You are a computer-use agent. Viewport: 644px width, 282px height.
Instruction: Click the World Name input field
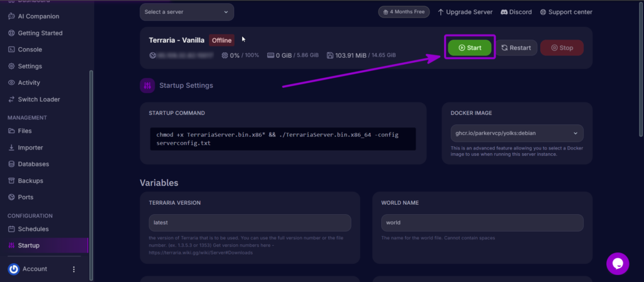(x=482, y=222)
